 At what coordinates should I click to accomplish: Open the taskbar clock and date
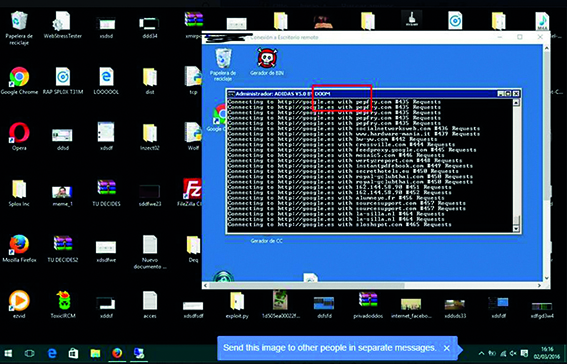click(x=548, y=352)
